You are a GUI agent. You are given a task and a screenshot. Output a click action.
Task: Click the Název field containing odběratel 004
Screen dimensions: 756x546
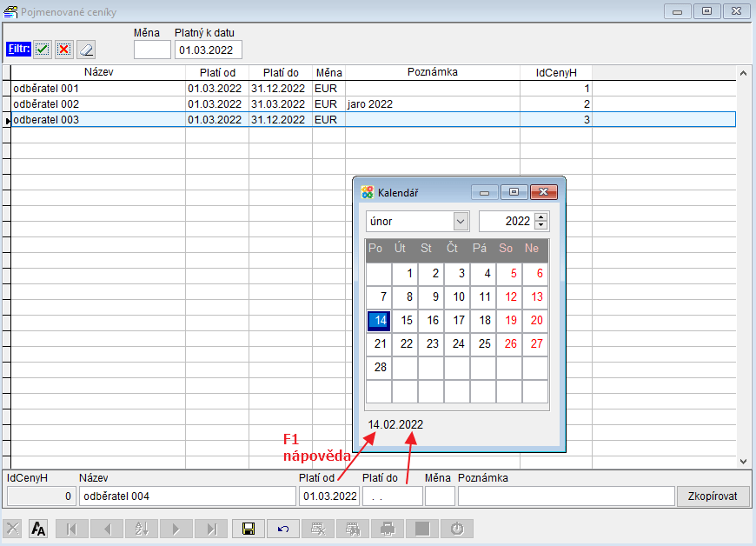click(188, 496)
